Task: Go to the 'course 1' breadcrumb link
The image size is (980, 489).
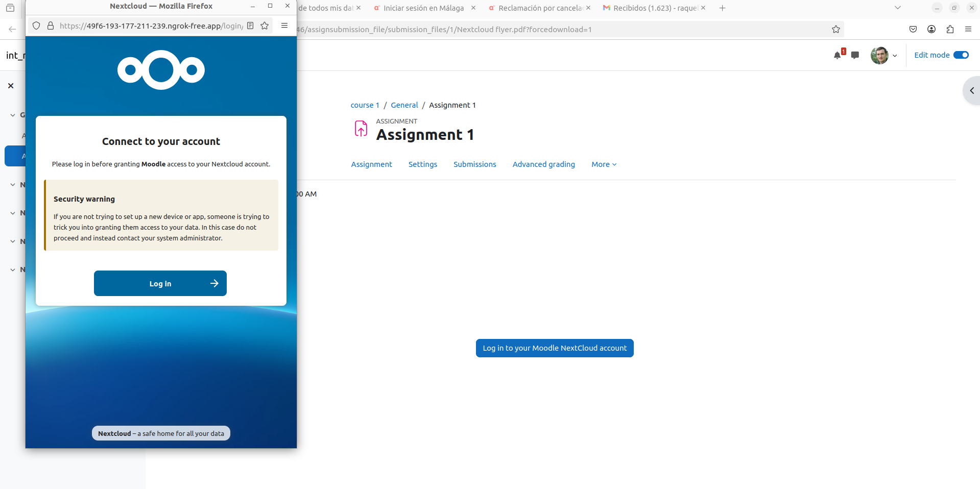Action: [x=365, y=105]
